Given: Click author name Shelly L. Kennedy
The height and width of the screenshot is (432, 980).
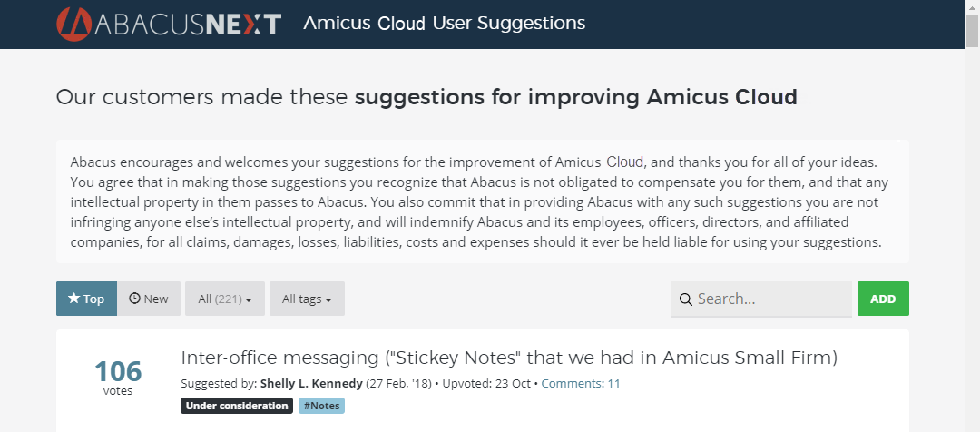Looking at the screenshot, I should click(312, 383).
